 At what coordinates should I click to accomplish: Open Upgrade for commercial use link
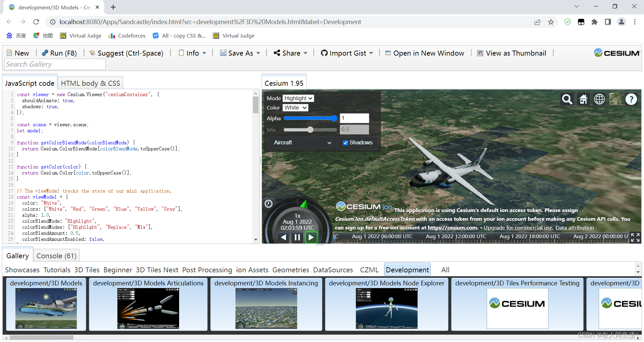pos(519,228)
